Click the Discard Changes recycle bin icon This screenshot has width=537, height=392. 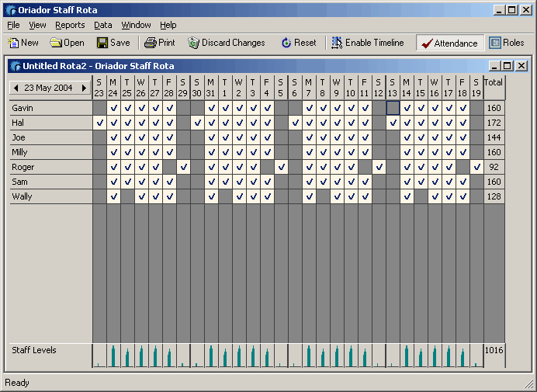193,43
